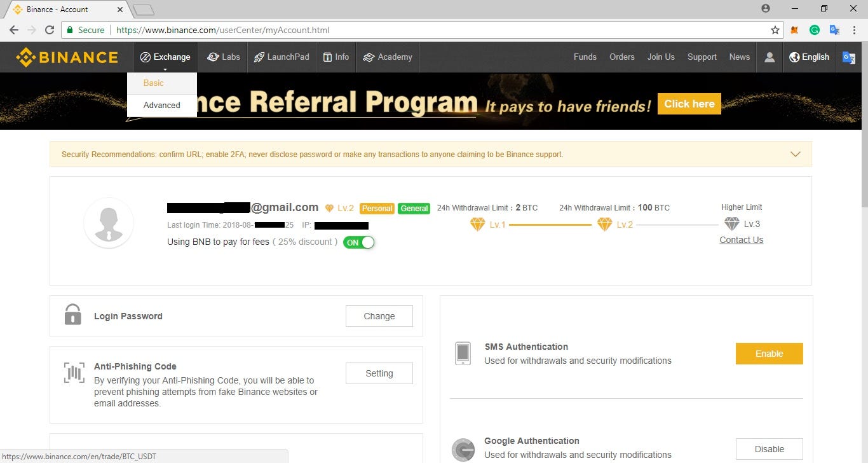This screenshot has height=463, width=868.
Task: Click Contact Us for higher limit
Action: coord(742,240)
